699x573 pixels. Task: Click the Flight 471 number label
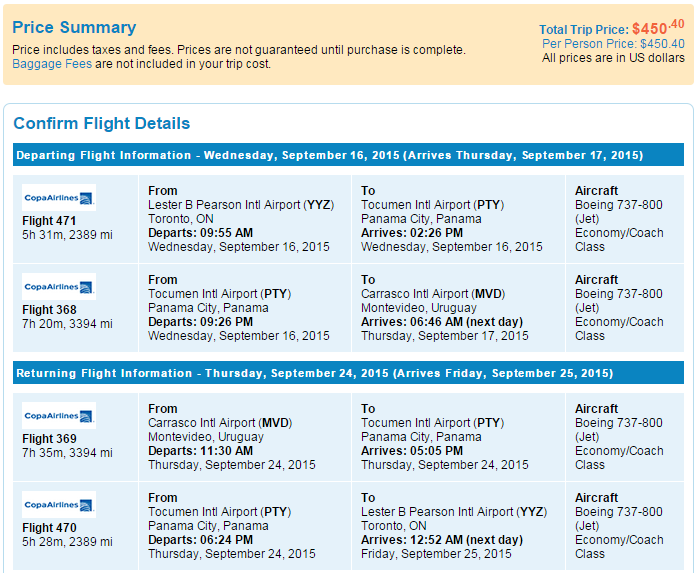(49, 221)
